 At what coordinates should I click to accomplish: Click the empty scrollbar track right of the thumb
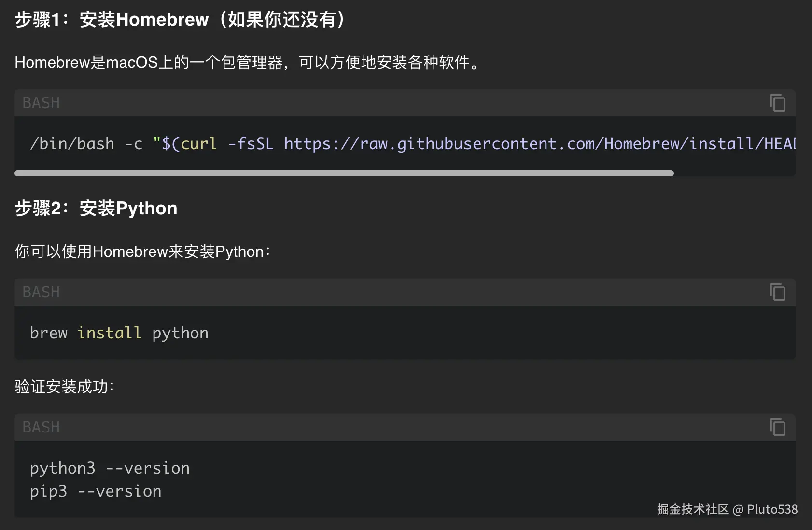pos(734,173)
